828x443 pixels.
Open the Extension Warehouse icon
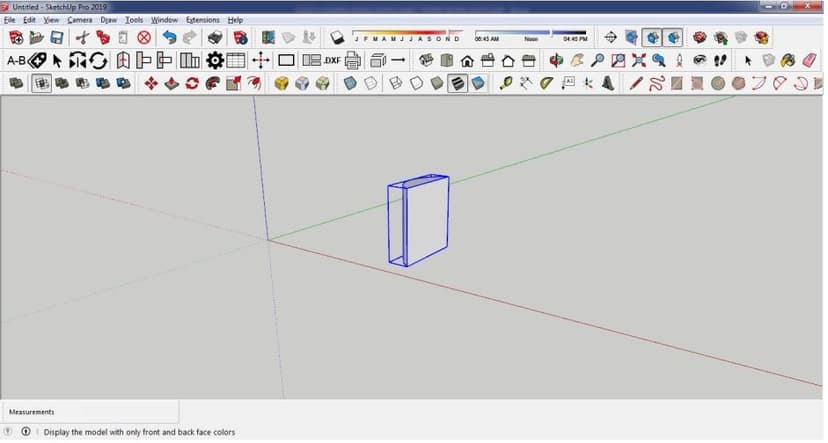[x=761, y=37]
